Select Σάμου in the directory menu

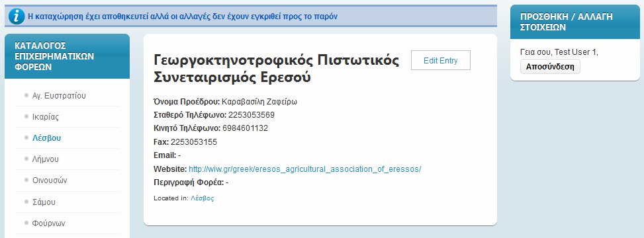point(44,202)
